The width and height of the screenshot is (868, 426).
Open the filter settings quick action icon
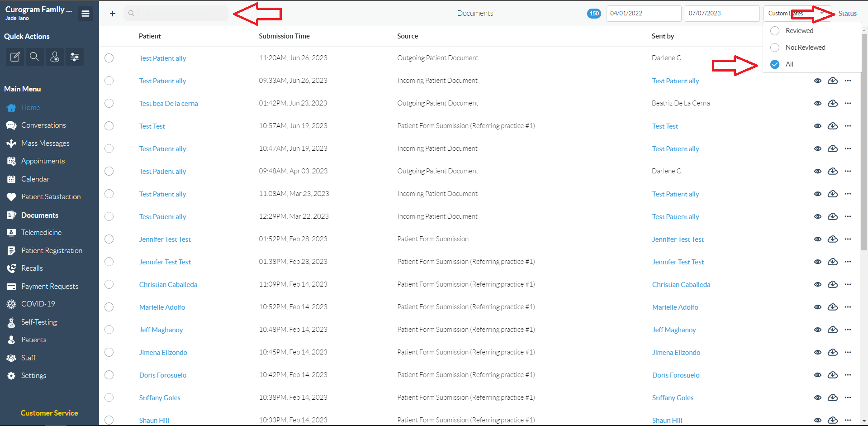click(75, 57)
